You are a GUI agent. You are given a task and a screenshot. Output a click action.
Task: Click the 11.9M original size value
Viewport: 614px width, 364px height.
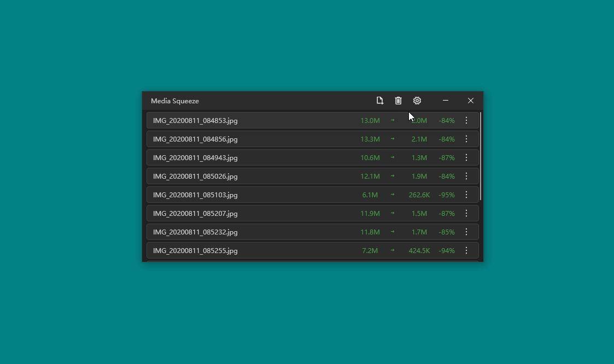point(370,214)
